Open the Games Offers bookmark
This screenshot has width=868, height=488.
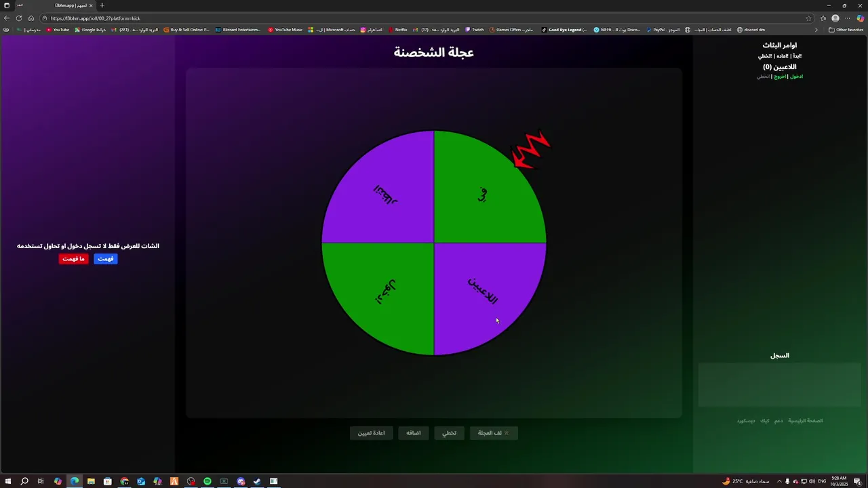pyautogui.click(x=512, y=30)
